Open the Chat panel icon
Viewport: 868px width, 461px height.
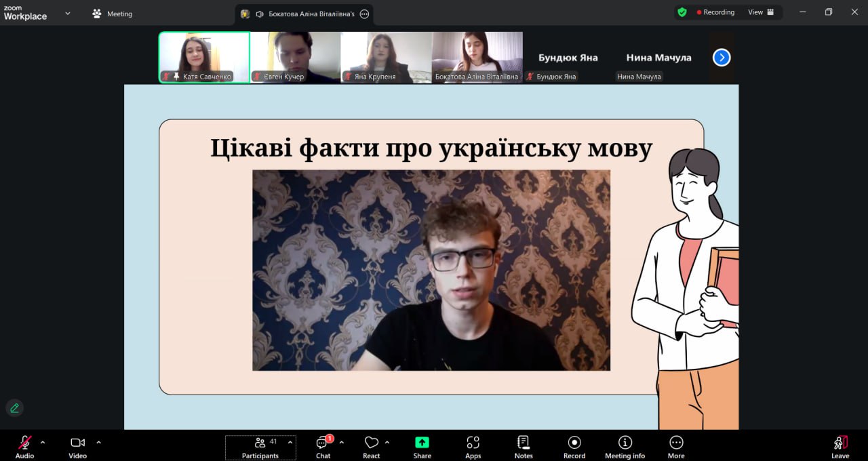coord(323,443)
